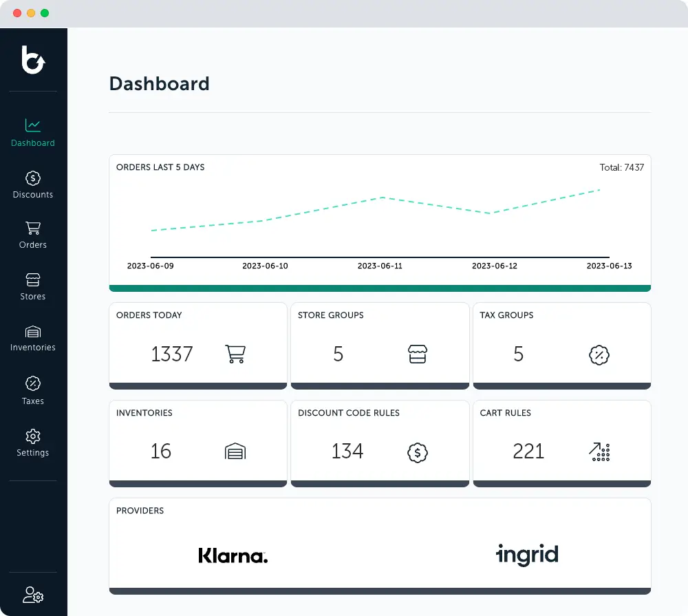688x616 pixels.
Task: Select the store icon on Store Groups card
Action: pos(417,353)
